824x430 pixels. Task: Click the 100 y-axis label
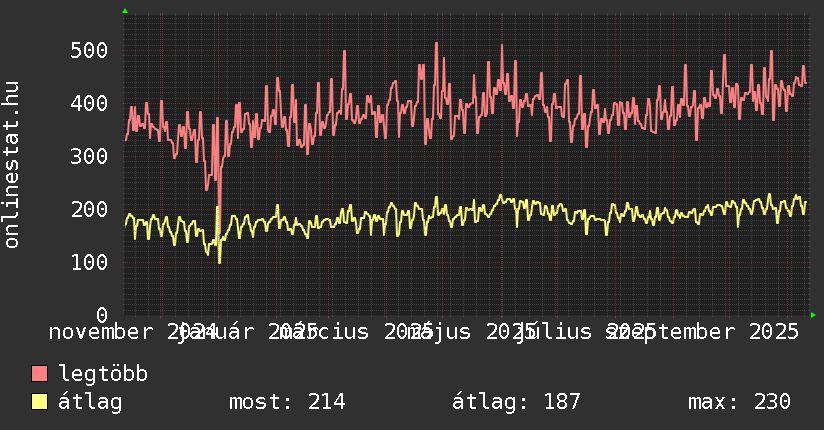(x=89, y=262)
